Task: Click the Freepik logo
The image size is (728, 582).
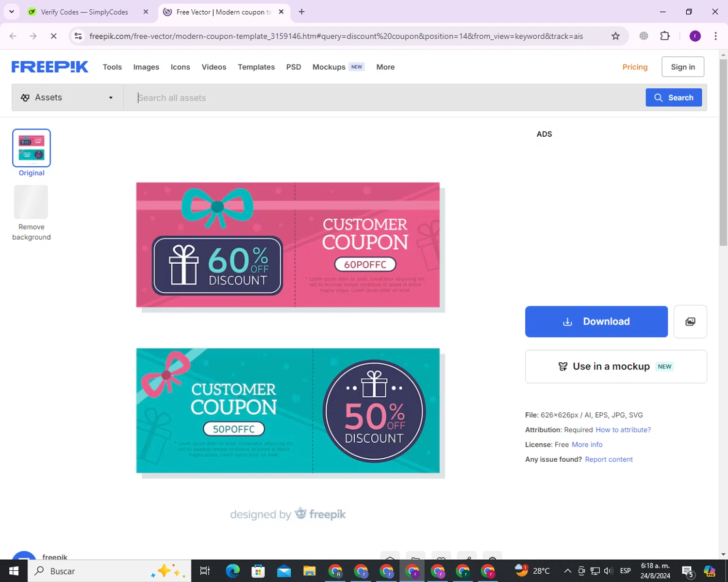Action: tap(50, 67)
